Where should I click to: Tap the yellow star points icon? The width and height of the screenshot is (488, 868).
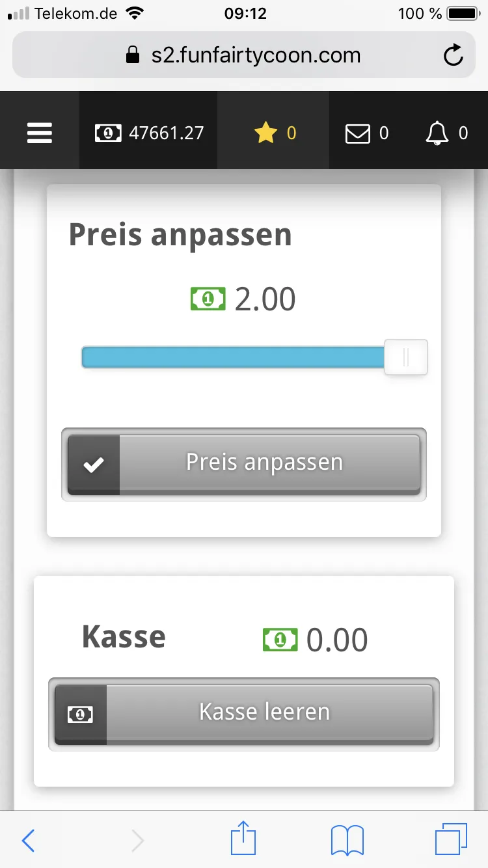click(x=265, y=133)
